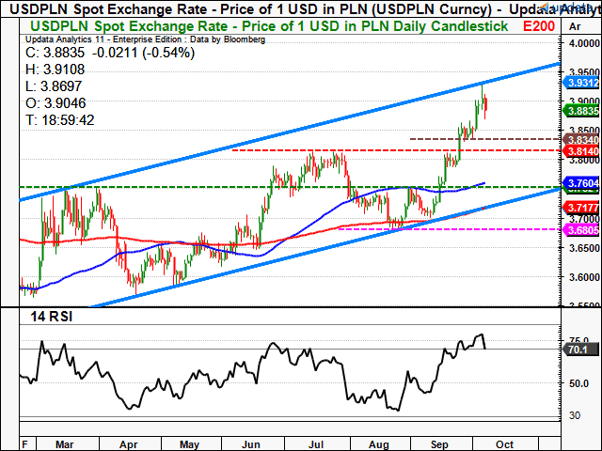Click the open value O: 3.9046
Image resolution: width=602 pixels, height=451 pixels.
click(56, 103)
